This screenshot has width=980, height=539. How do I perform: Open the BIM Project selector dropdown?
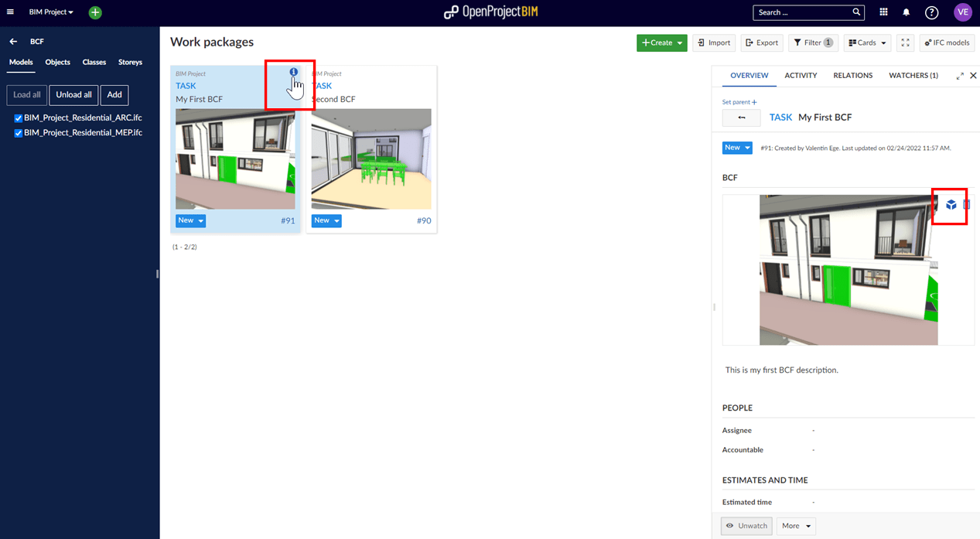[x=51, y=12]
